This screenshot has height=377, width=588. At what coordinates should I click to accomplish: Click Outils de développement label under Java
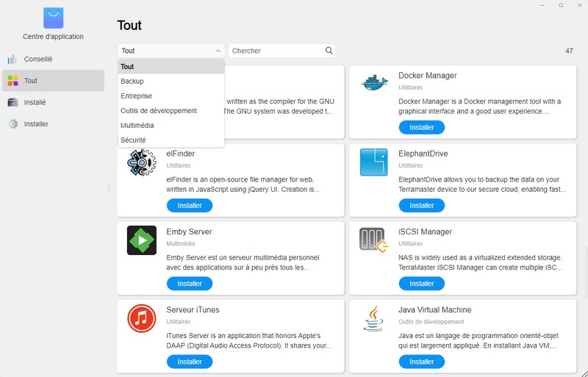(431, 322)
